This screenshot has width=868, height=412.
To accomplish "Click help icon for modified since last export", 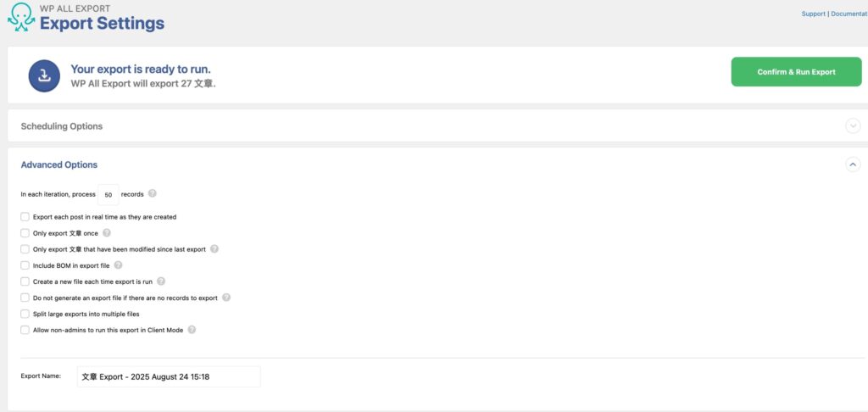I will pos(214,248).
